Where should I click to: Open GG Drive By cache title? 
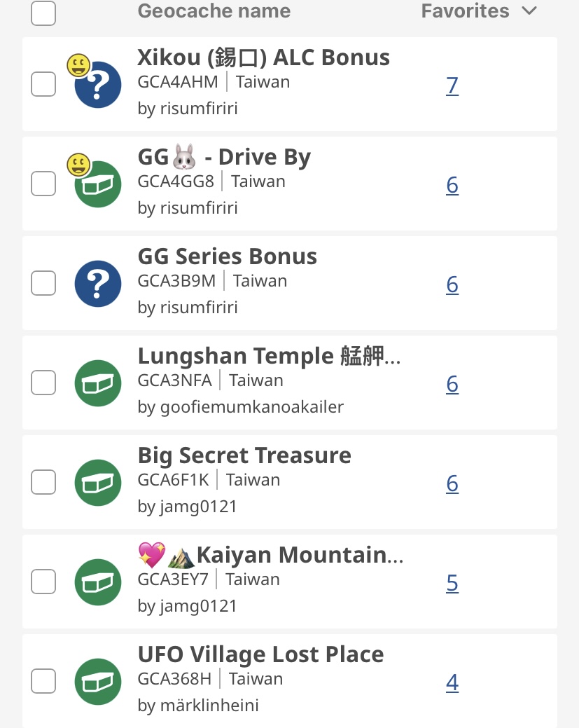click(x=224, y=157)
